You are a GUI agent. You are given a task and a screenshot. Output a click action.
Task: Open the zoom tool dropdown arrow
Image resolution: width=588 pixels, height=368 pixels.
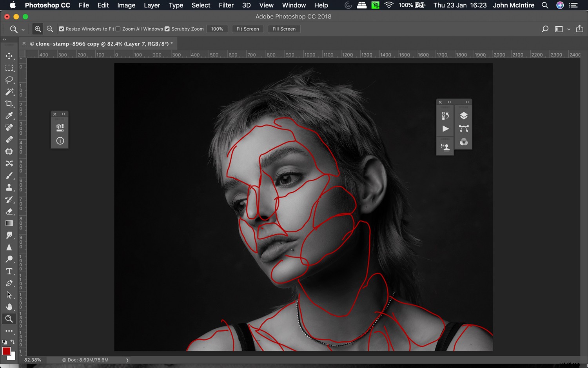[x=23, y=29]
